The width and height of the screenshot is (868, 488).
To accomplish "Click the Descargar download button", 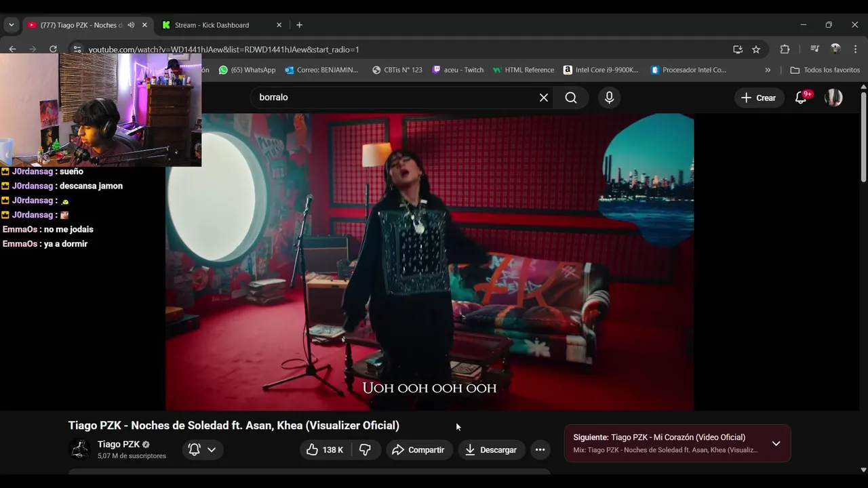I will pyautogui.click(x=491, y=449).
